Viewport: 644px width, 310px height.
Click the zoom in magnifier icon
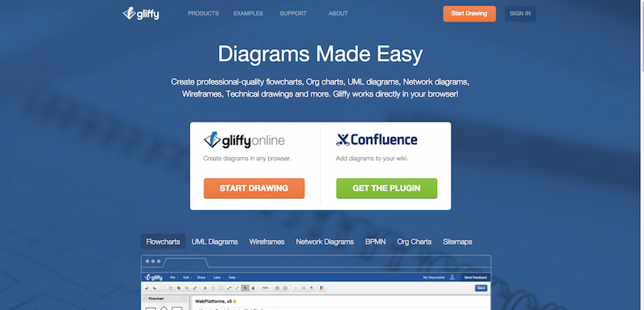[277, 287]
